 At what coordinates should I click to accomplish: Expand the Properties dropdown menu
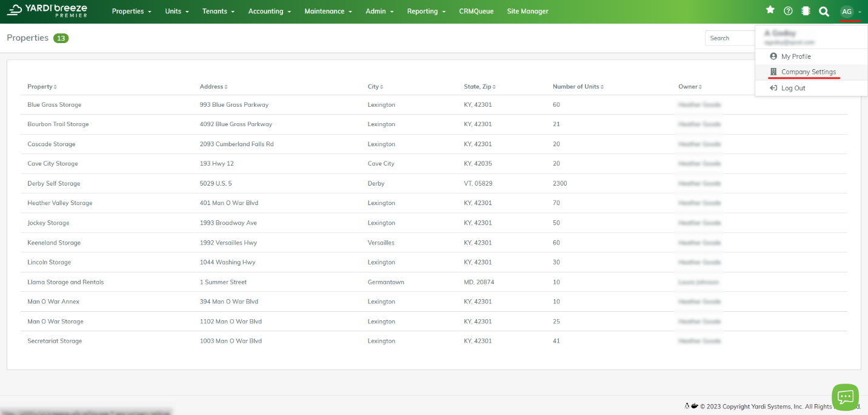(132, 12)
